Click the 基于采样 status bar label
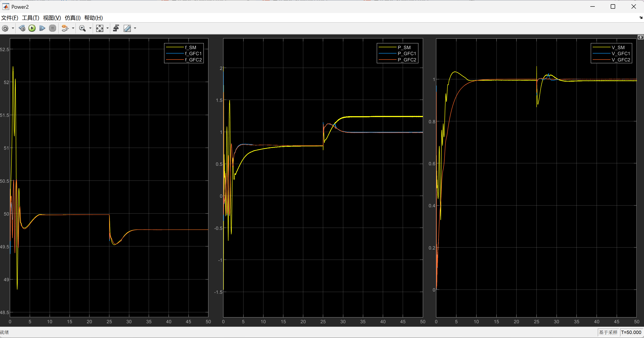Viewport: 644px width, 338px height. tap(608, 332)
